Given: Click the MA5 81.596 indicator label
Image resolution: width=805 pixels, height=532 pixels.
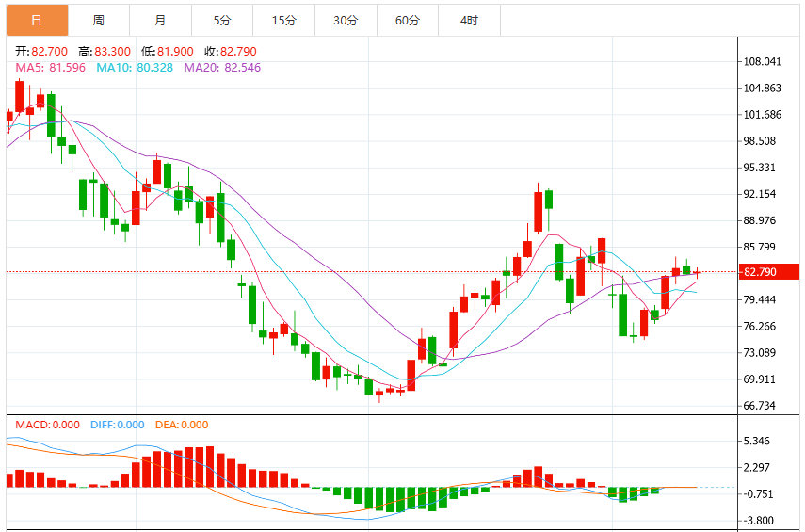Looking at the screenshot, I should point(50,68).
